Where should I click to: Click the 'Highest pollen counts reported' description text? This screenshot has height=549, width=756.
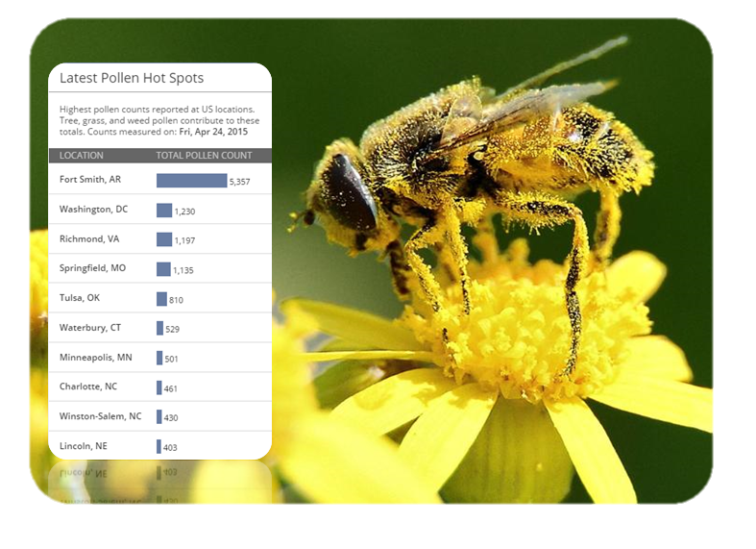pyautogui.click(x=159, y=120)
